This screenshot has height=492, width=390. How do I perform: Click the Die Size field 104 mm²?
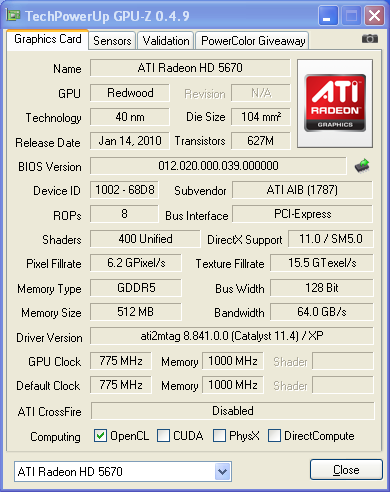pos(261,117)
